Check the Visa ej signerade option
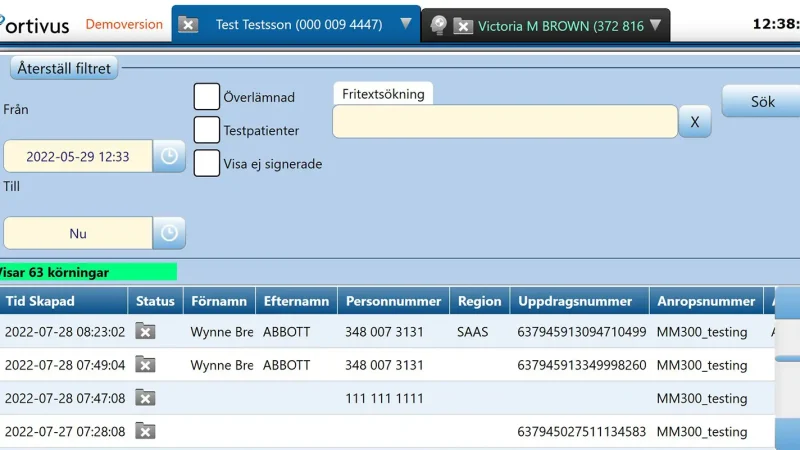Viewport: 800px width, 450px height. pyautogui.click(x=207, y=163)
